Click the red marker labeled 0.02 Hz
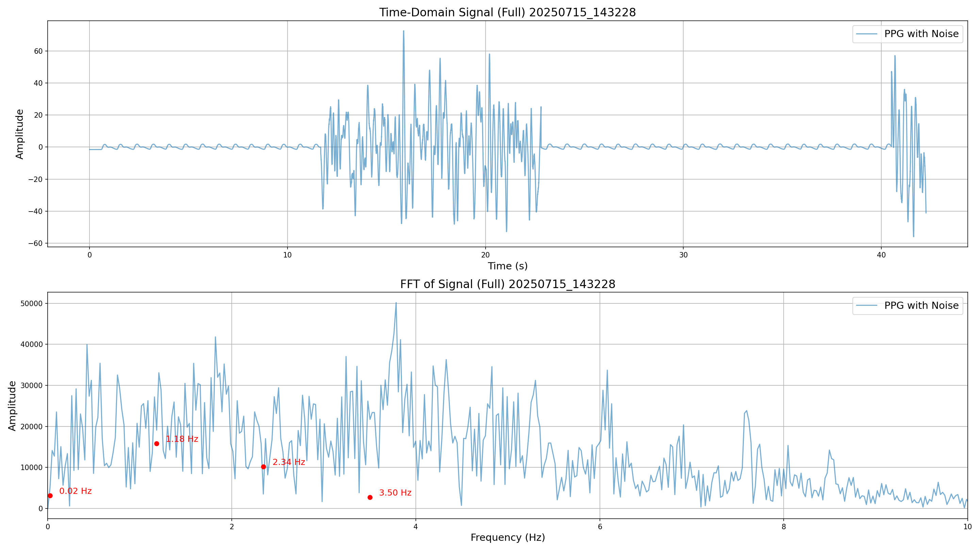This screenshot has width=980, height=551. pyautogui.click(x=50, y=496)
